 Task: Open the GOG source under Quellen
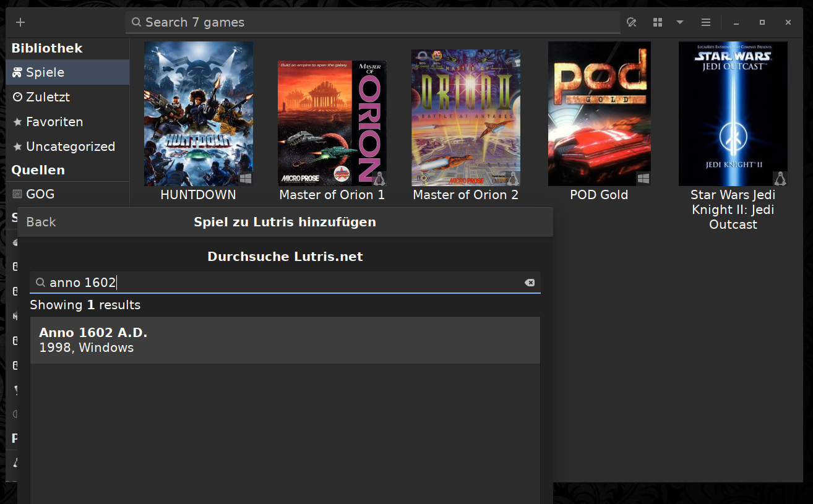tap(67, 194)
